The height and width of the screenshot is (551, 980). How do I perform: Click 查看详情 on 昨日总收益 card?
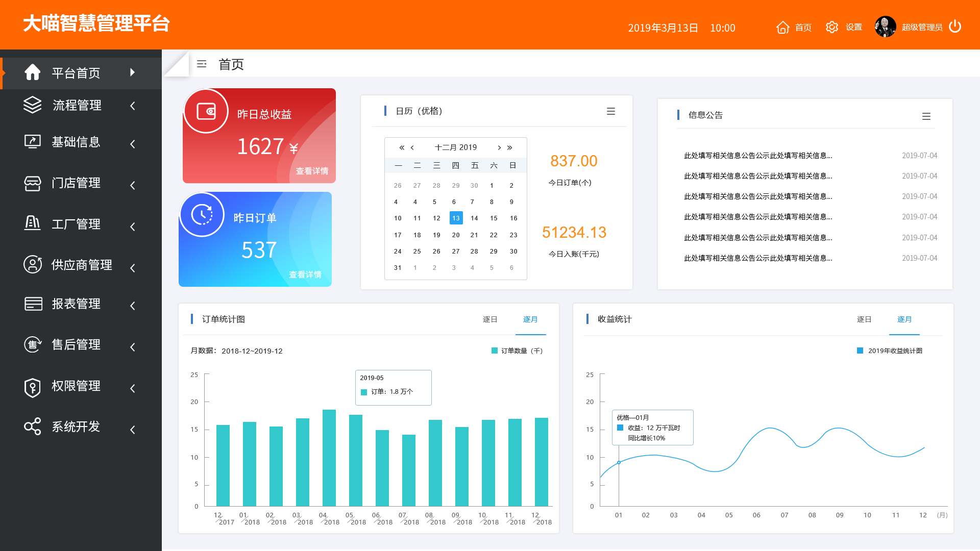coord(312,171)
